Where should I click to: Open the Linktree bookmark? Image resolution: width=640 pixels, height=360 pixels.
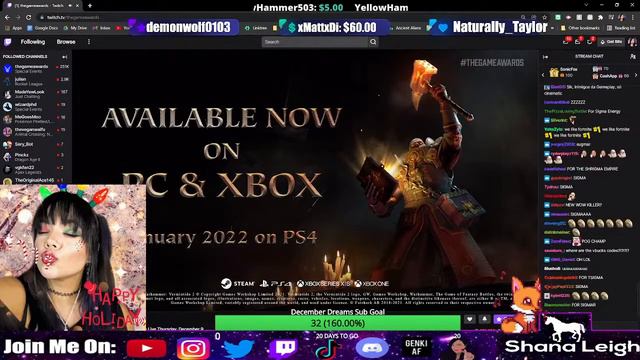point(256,28)
